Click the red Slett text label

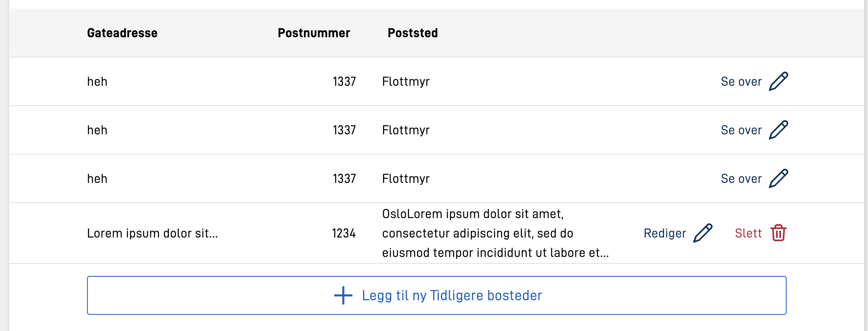tap(748, 233)
